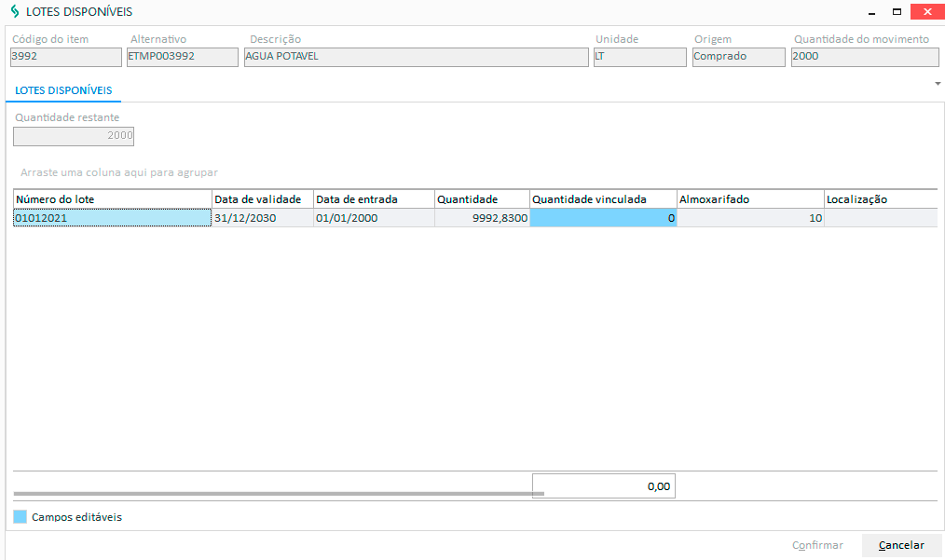Click the Origem field Comprado

[x=739, y=57]
